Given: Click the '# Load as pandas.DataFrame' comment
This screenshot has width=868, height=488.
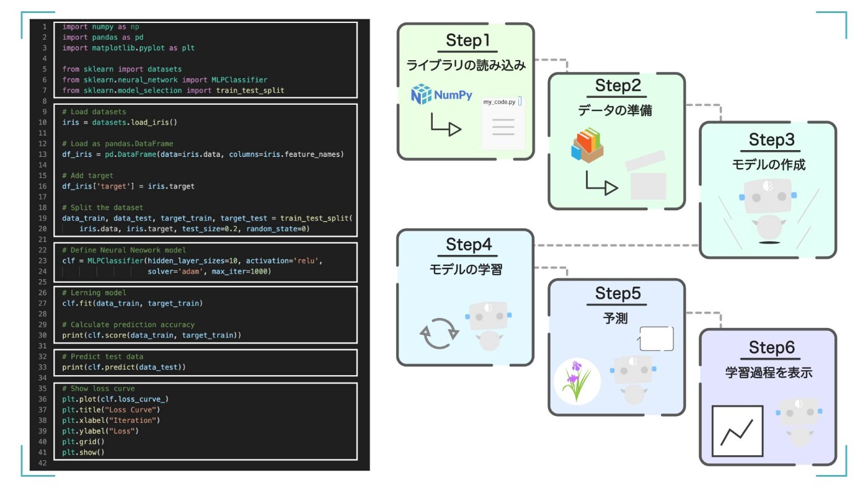Looking at the screenshot, I should 118,143.
